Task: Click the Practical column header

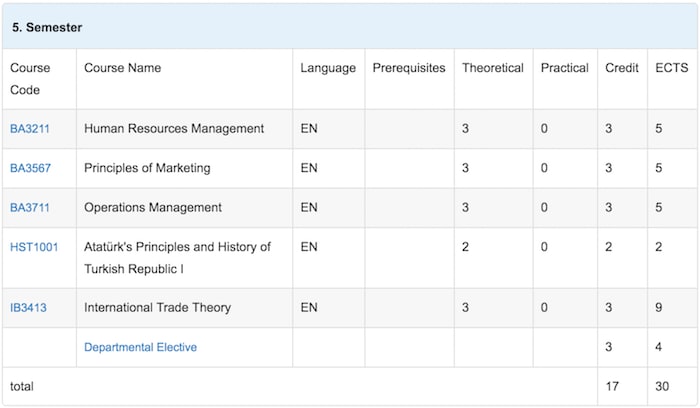Action: [564, 68]
